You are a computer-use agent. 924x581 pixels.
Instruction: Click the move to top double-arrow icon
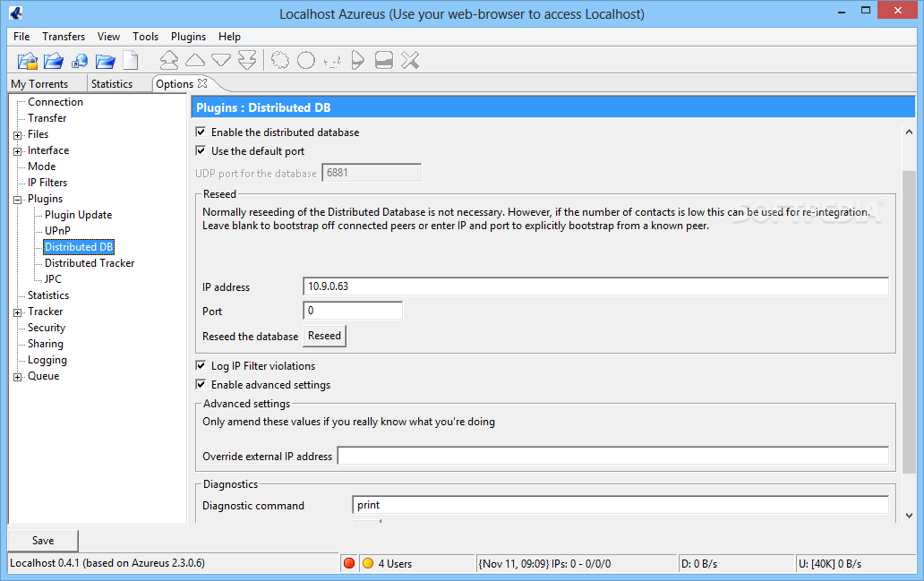tap(169, 60)
